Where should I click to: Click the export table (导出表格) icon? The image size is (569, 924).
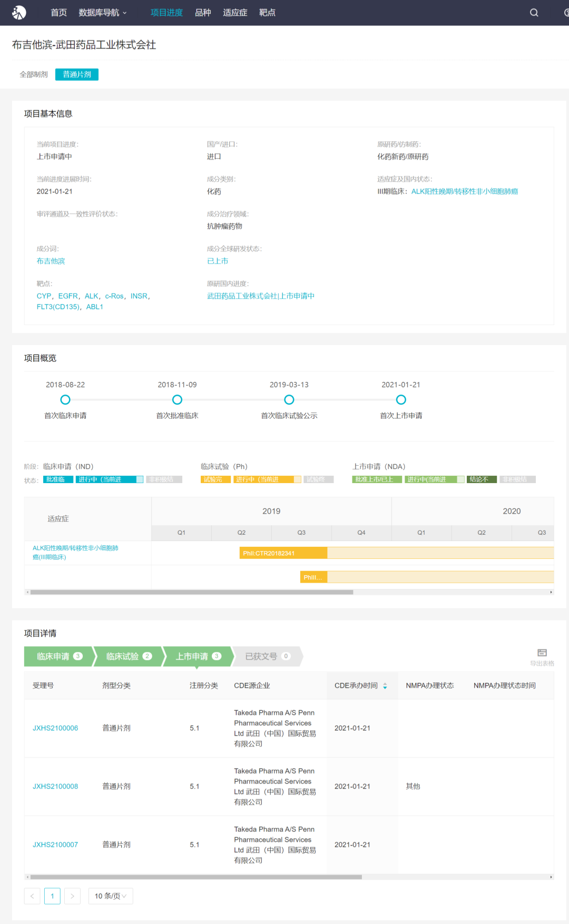[x=542, y=653]
